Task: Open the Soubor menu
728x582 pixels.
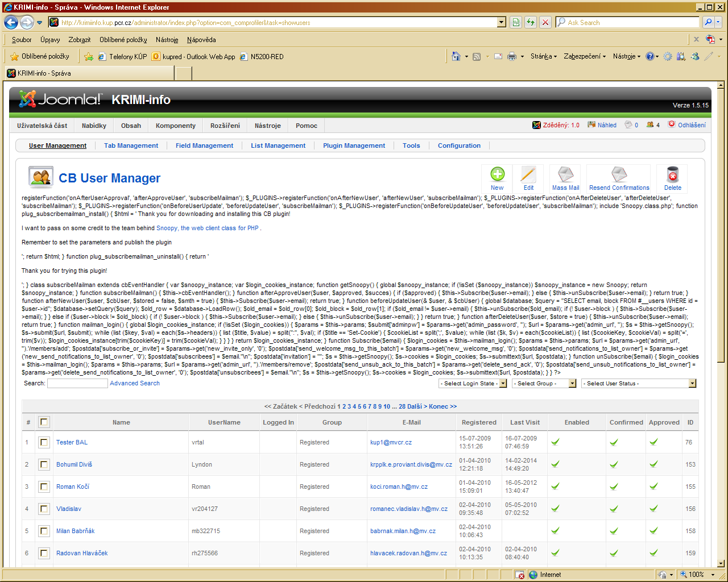Action: click(22, 40)
